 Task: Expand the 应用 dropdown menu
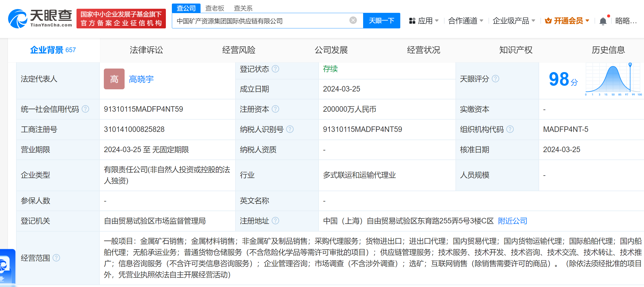[x=424, y=21]
